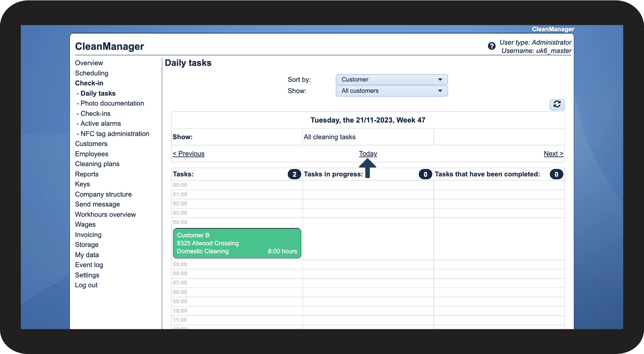Open Invoicing in the sidebar

(x=88, y=235)
